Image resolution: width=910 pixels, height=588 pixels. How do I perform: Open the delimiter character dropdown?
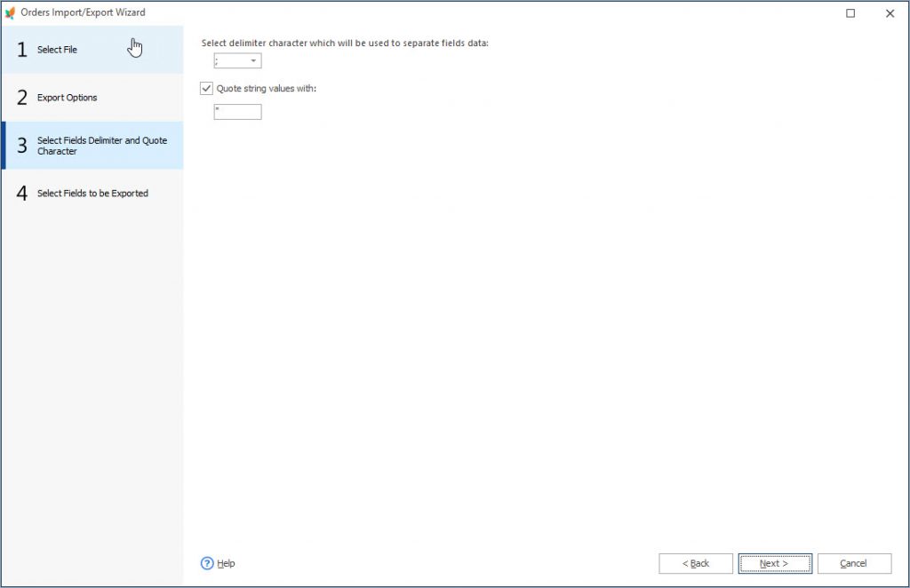point(252,60)
